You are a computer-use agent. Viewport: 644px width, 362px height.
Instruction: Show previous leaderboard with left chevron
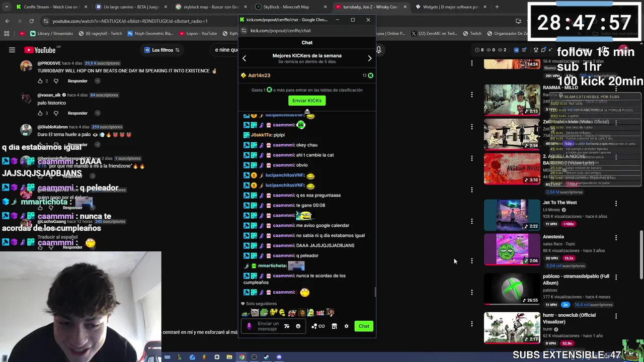244,58
